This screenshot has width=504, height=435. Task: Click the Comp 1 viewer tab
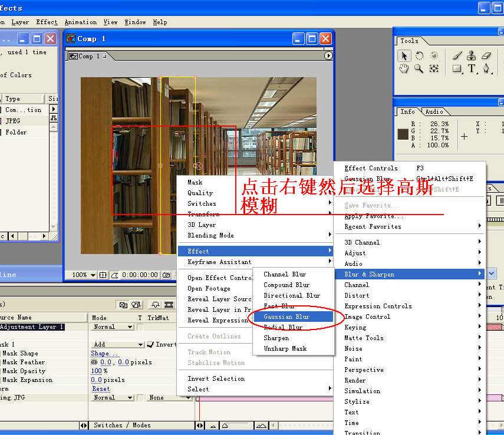pos(88,56)
